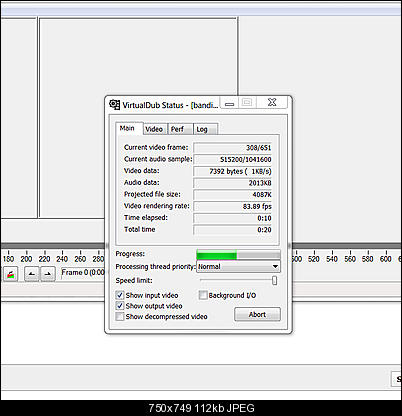402x416 pixels.
Task: Click the 515200/1041600 audio sample value
Action: click(246, 160)
